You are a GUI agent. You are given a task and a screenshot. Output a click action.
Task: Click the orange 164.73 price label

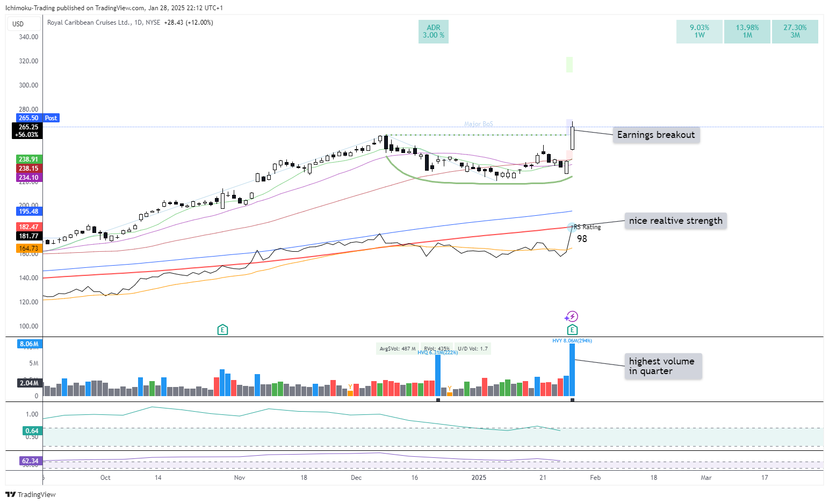pyautogui.click(x=28, y=249)
